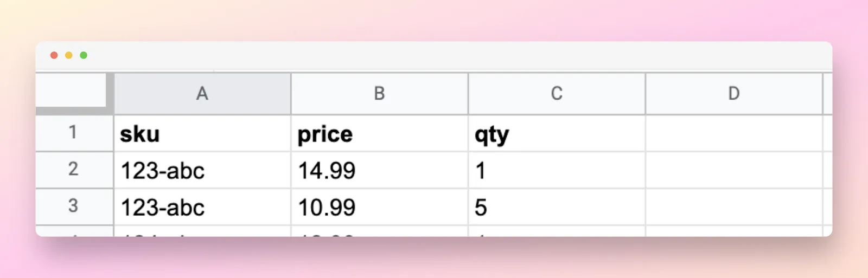Select cell C2 with quantity 1
Screen dimensions: 868x278
[x=557, y=170]
